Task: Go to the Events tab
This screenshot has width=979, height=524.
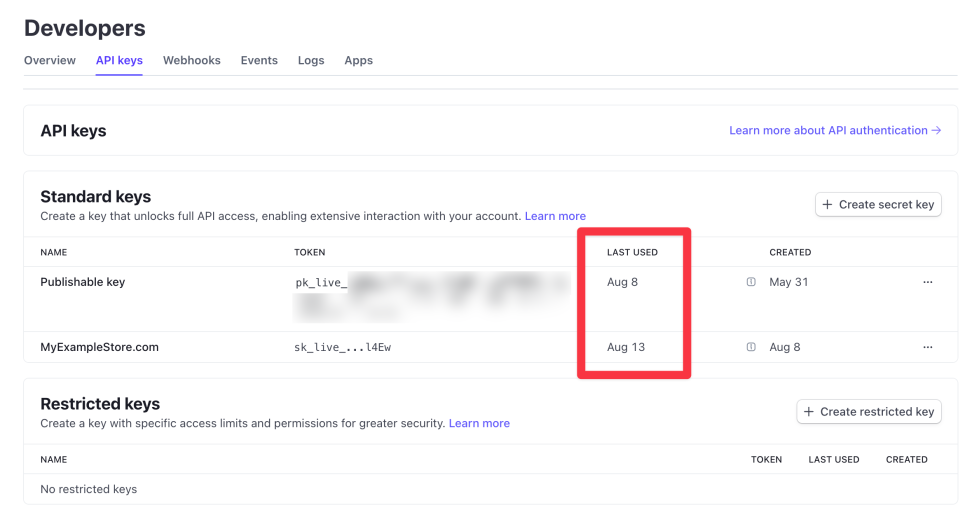Action: coord(259,60)
